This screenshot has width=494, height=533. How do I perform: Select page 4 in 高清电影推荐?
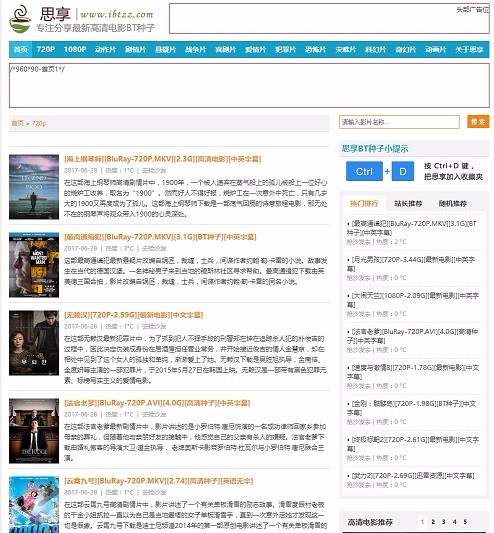pyautogui.click(x=455, y=521)
